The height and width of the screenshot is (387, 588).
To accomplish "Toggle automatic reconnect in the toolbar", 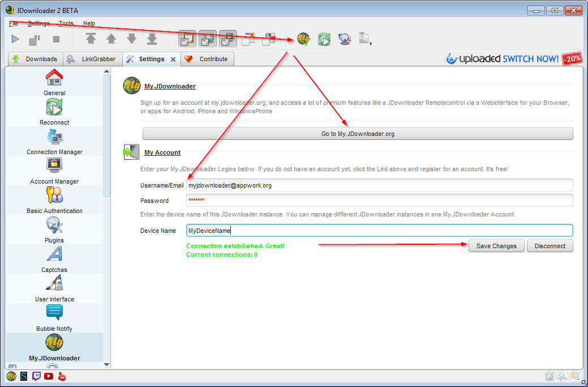I will click(x=207, y=39).
